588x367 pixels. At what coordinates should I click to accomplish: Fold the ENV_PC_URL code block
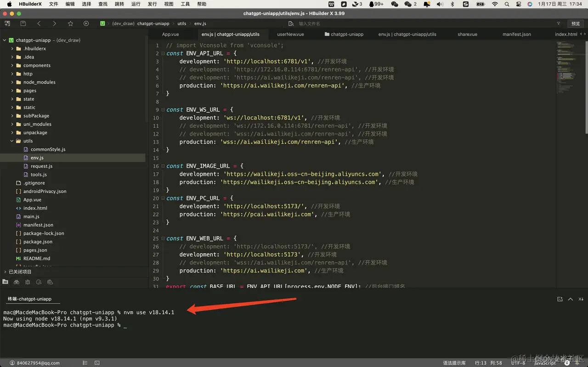[163, 198]
